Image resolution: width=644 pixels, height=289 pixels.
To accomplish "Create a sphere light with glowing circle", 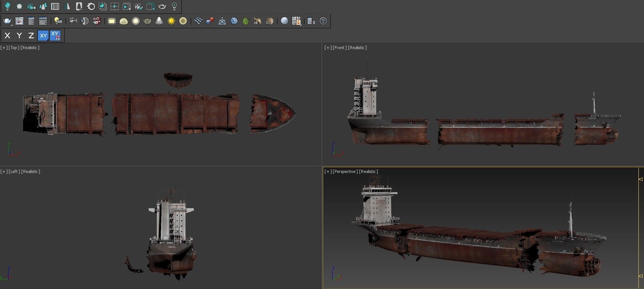I will (136, 21).
